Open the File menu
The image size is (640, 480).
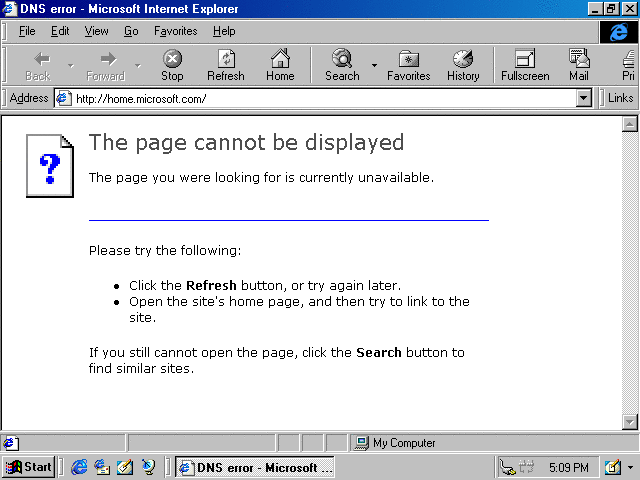point(27,31)
